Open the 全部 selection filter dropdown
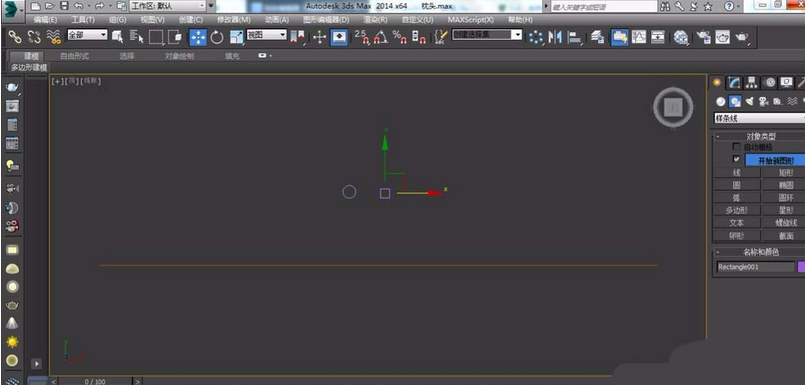The width and height of the screenshot is (805, 385). 87,35
